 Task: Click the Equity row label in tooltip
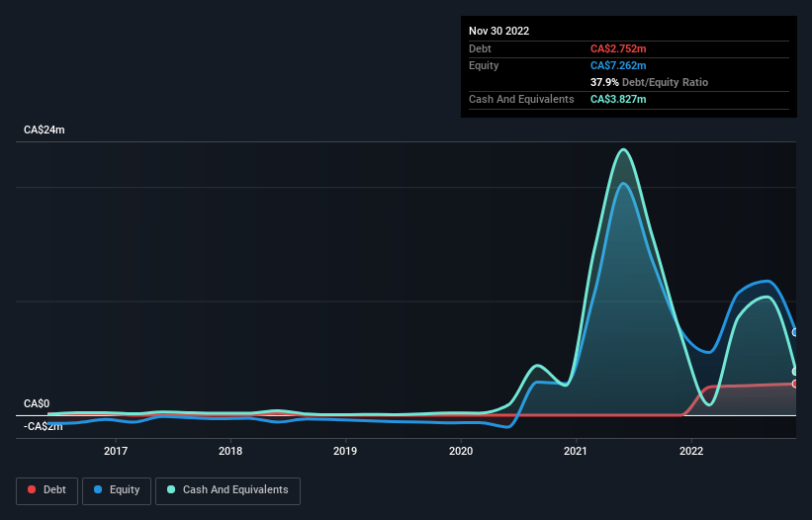click(x=484, y=65)
